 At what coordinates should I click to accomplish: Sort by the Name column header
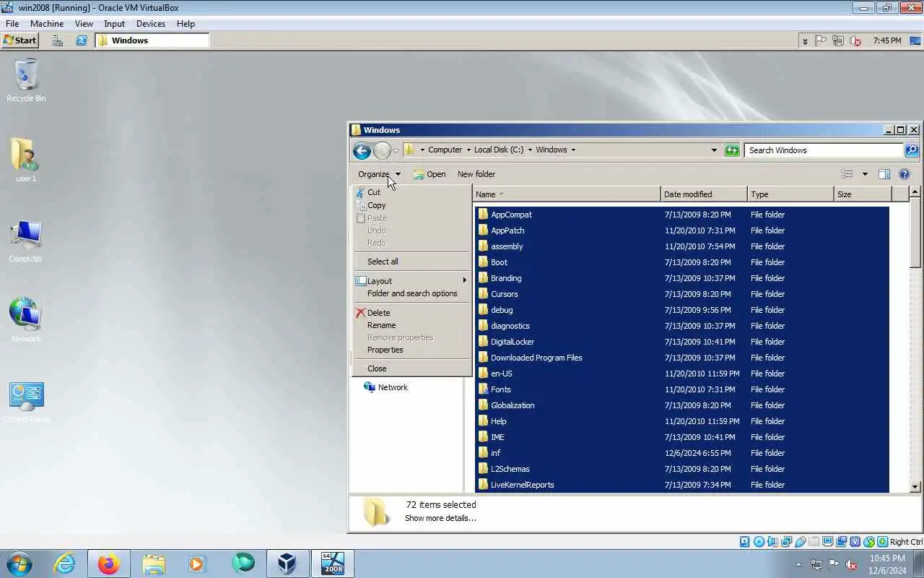pos(567,194)
